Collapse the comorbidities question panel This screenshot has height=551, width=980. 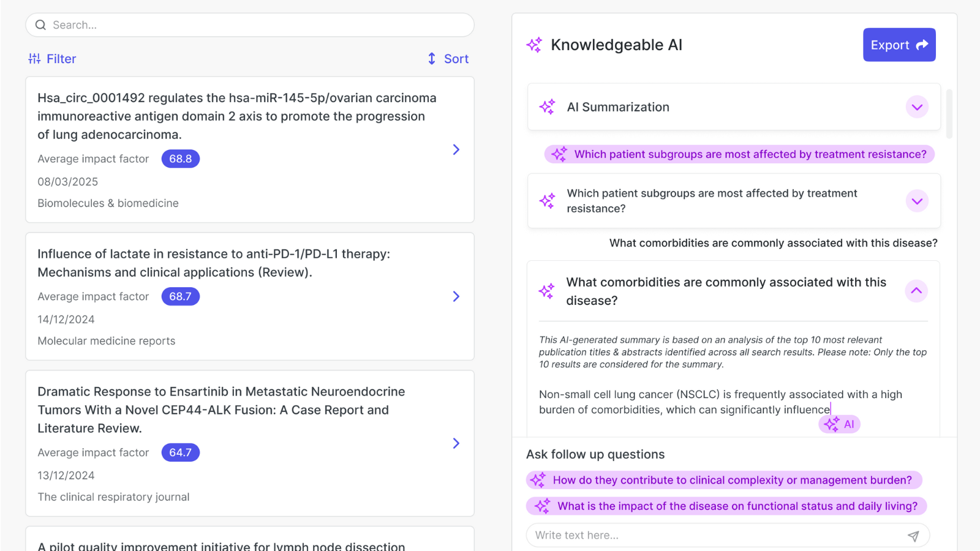click(x=916, y=291)
